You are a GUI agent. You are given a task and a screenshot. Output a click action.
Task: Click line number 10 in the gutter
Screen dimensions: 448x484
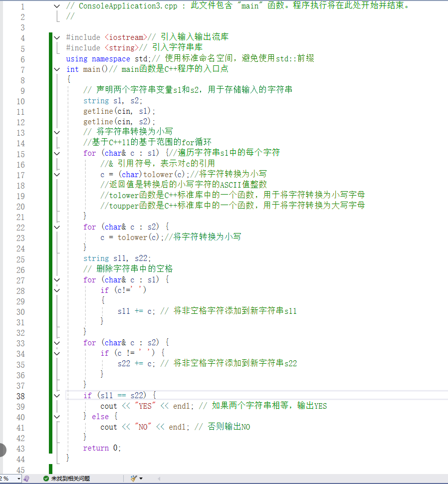20,101
